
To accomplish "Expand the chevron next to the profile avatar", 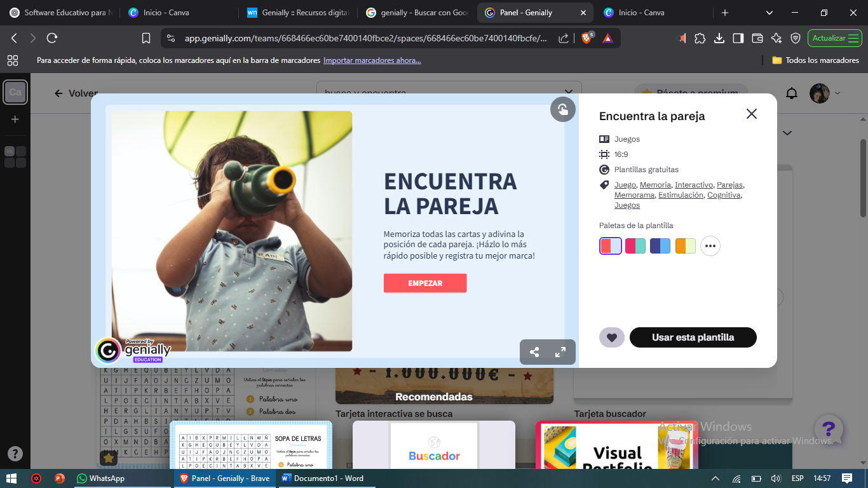I will (837, 93).
